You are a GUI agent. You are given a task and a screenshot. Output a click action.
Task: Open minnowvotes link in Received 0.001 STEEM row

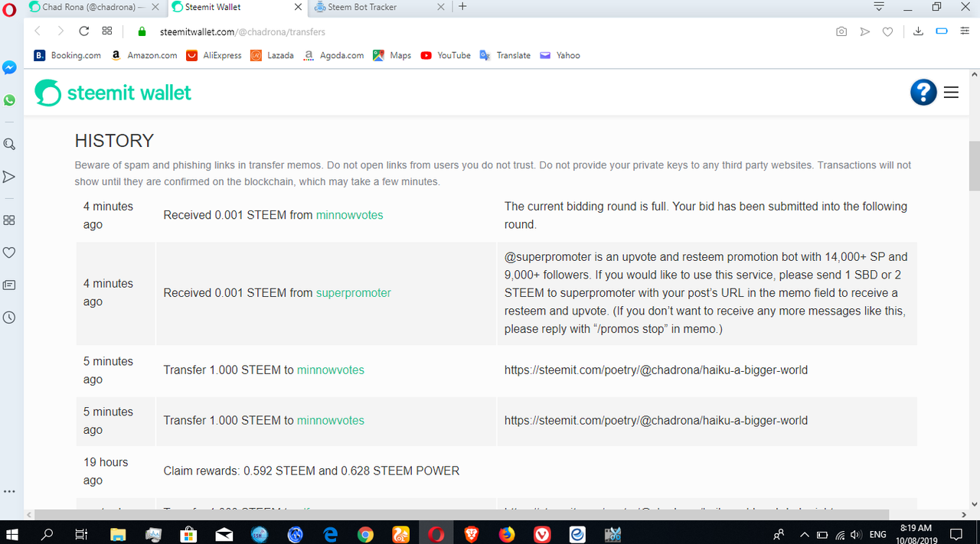point(349,215)
